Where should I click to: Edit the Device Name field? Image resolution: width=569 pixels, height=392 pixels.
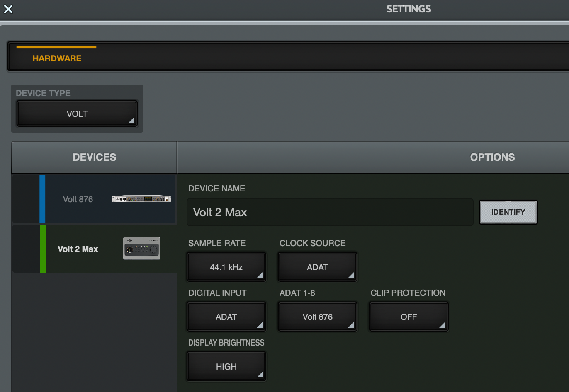330,212
